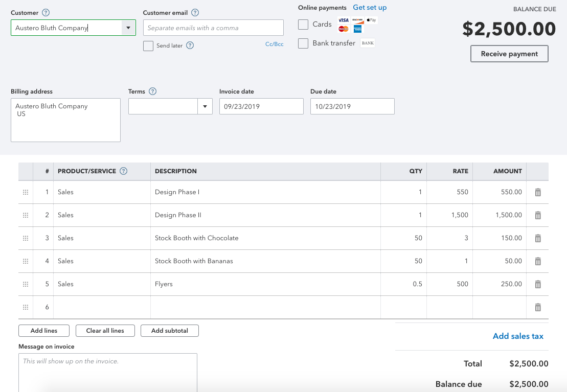Click the Message on invoice text area
Screen dimensions: 567x392
[x=108, y=373]
